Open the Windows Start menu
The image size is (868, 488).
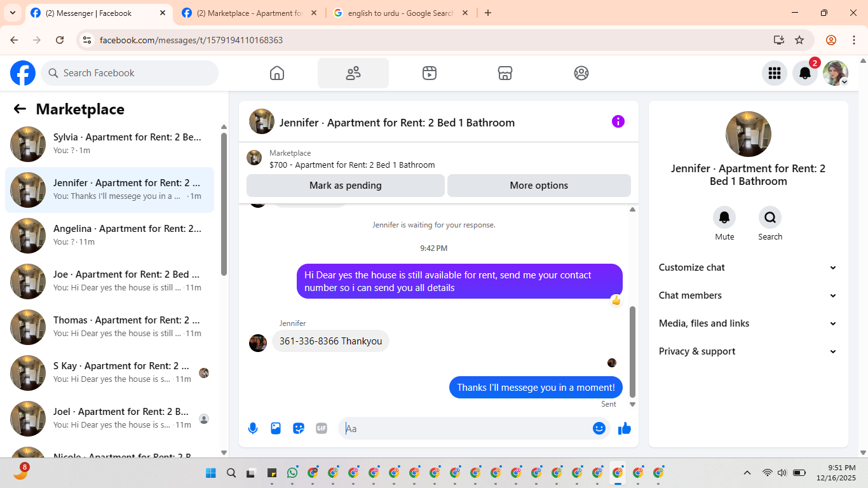[211, 473]
